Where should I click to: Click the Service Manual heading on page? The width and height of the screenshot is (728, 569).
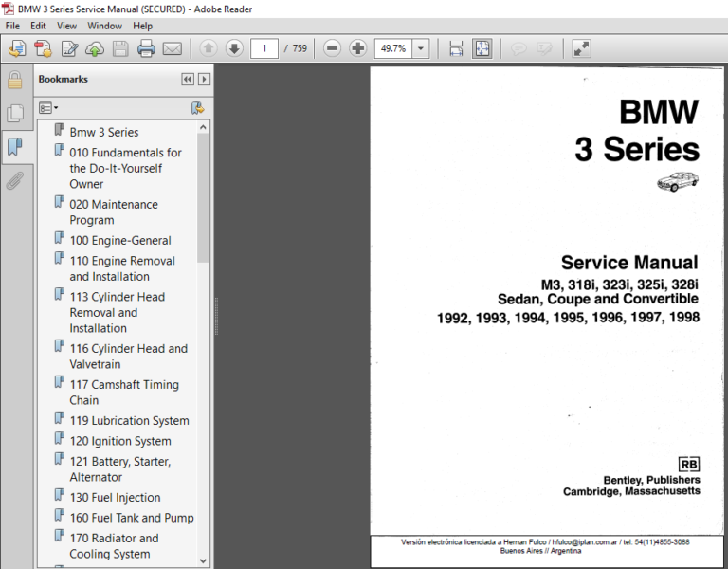point(629,263)
